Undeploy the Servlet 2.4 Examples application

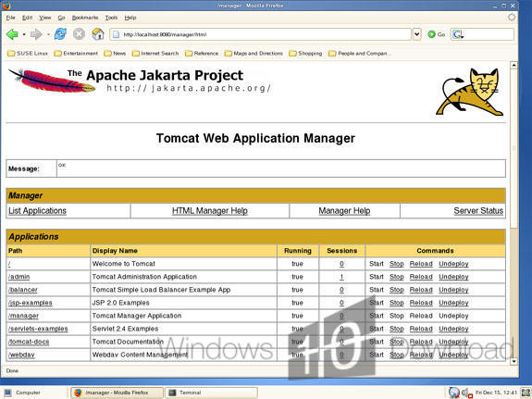point(453,329)
